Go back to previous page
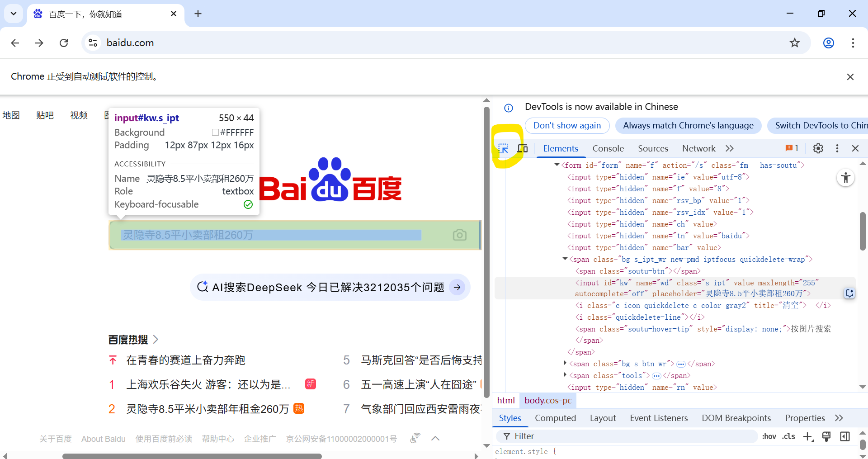868x459 pixels. (x=15, y=43)
